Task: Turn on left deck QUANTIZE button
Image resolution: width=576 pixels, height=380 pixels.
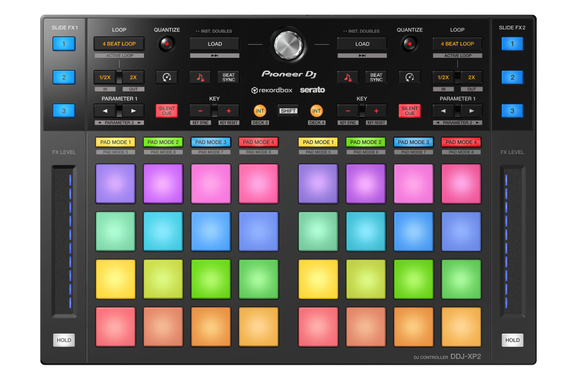Action: pyautogui.click(x=166, y=44)
